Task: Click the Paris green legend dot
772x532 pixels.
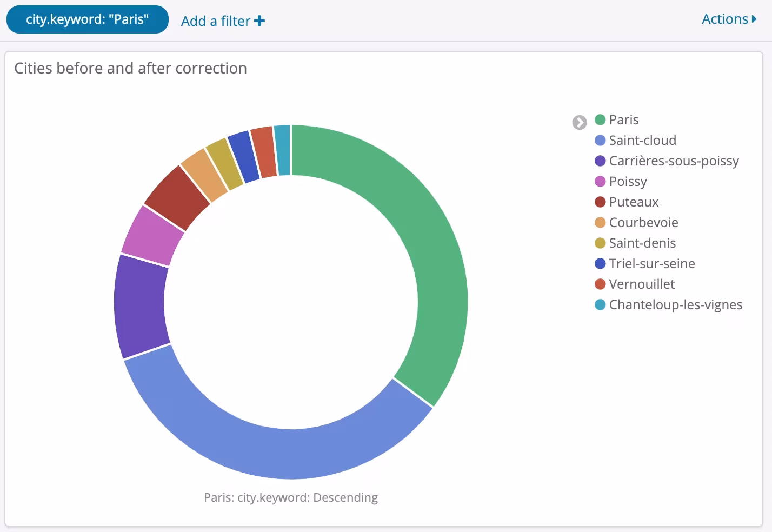Action: [x=600, y=120]
